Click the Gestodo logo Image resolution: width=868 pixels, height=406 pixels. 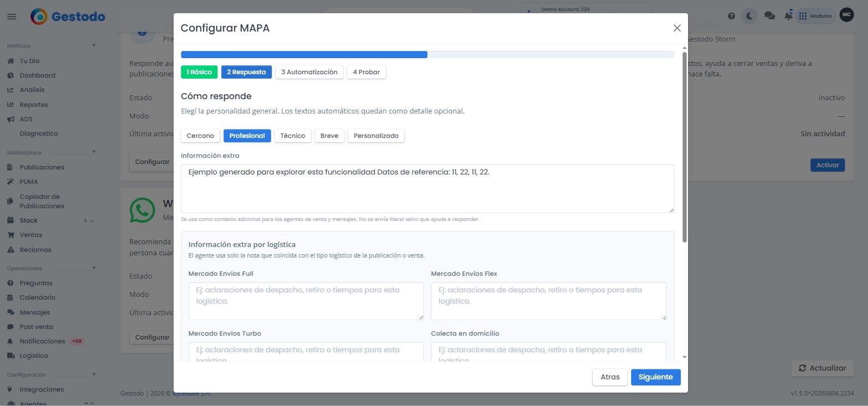[68, 17]
